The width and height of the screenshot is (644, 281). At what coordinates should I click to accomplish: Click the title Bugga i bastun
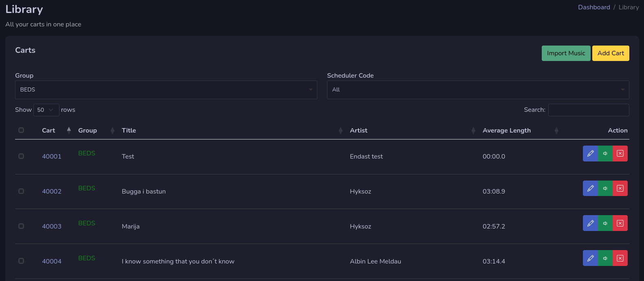[144, 192]
